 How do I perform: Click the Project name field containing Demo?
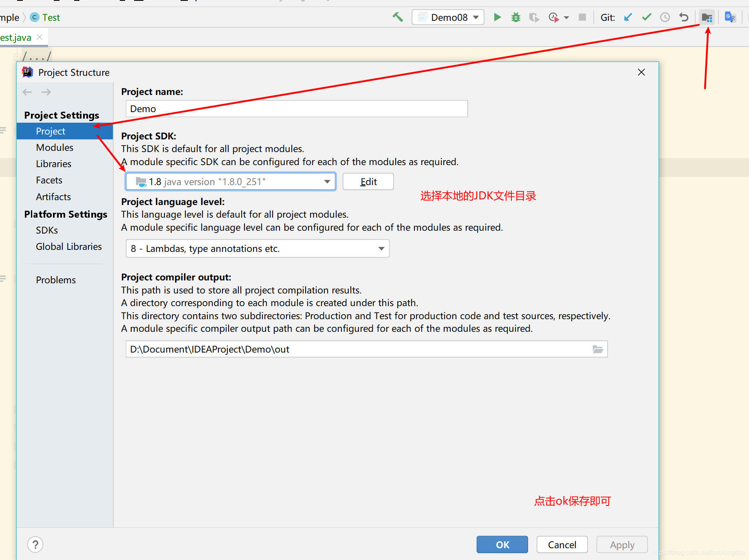(x=297, y=109)
